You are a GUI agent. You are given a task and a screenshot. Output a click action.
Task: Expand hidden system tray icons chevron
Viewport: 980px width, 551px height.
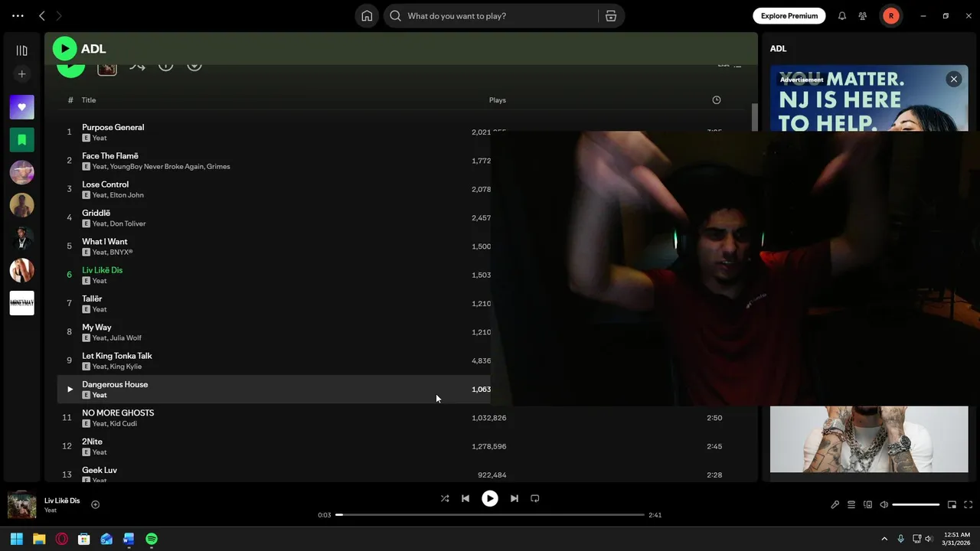click(x=884, y=539)
